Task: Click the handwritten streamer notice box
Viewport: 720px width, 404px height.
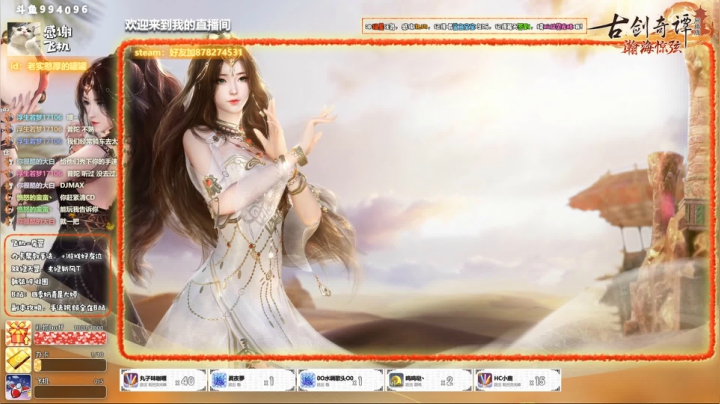Action: click(x=58, y=275)
